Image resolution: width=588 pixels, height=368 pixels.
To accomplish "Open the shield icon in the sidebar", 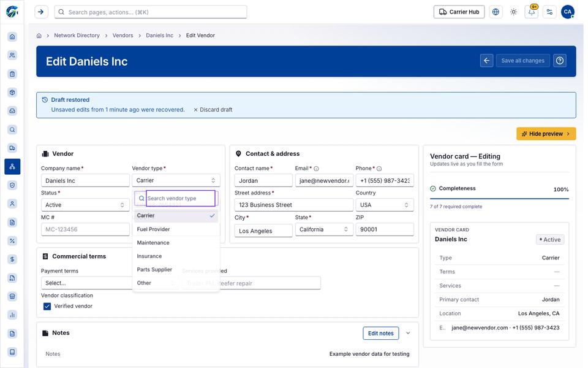I will point(12,185).
